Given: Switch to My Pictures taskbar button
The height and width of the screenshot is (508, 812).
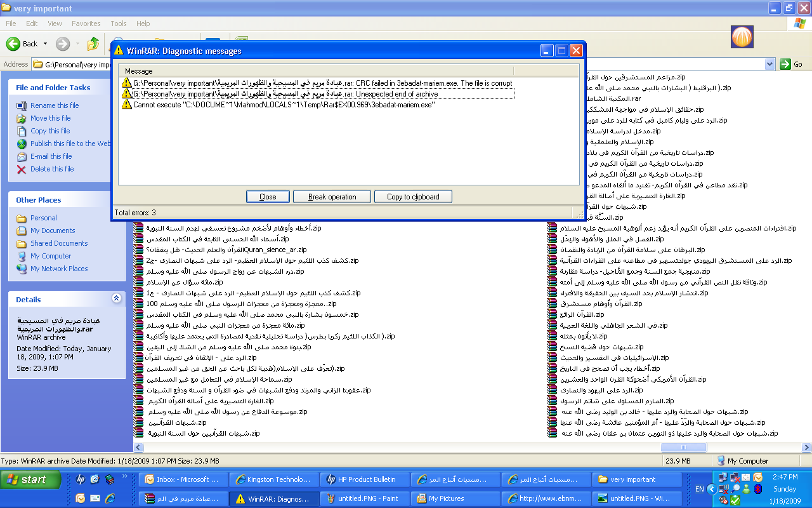Looking at the screenshot, I should (455, 498).
